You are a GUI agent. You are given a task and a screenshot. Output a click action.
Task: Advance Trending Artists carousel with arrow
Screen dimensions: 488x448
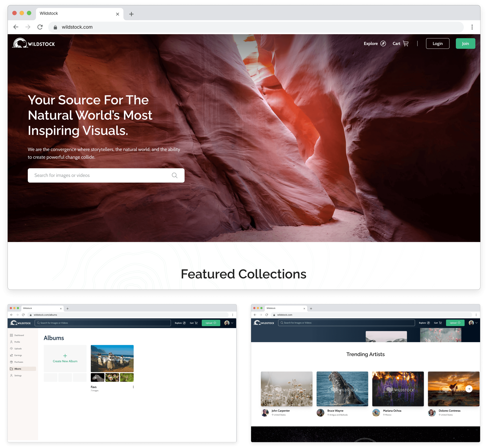[x=469, y=389]
